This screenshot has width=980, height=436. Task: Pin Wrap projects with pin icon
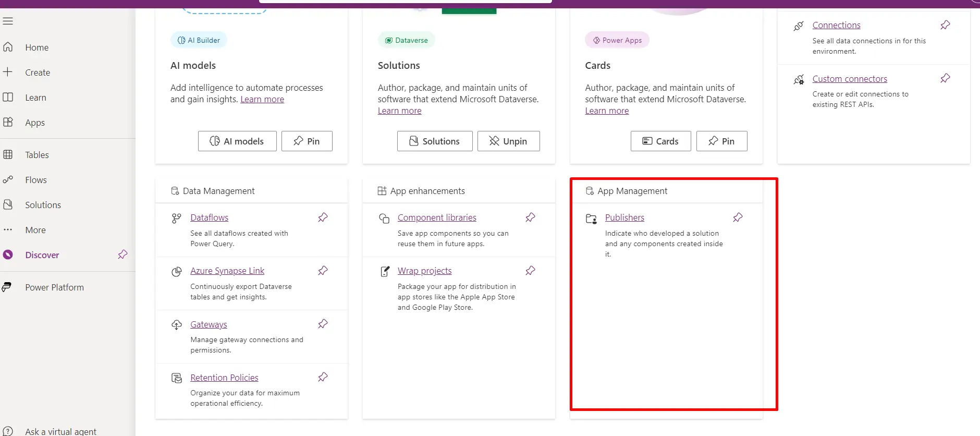click(x=530, y=271)
